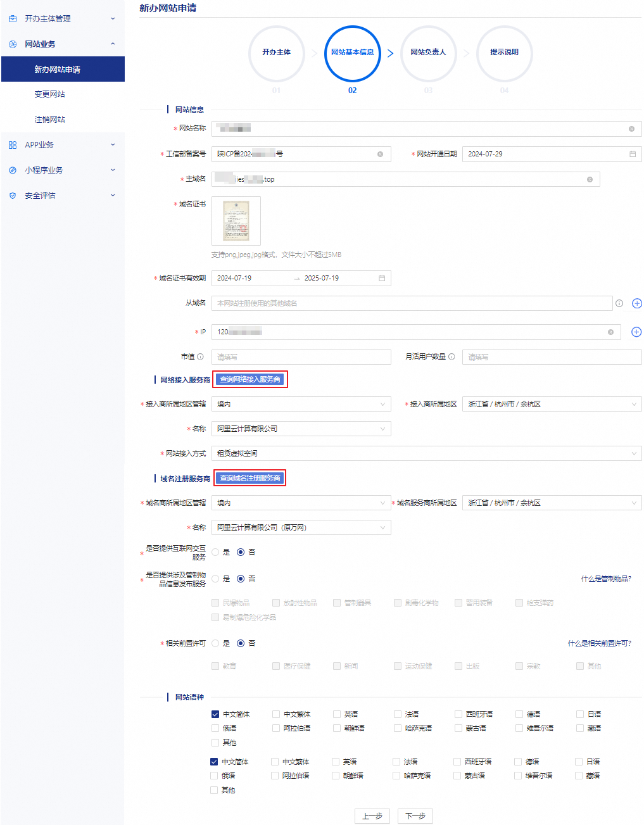The width and height of the screenshot is (644, 825).
Task: Click the info icon next to 从域名 field
Action: pyautogui.click(x=619, y=303)
